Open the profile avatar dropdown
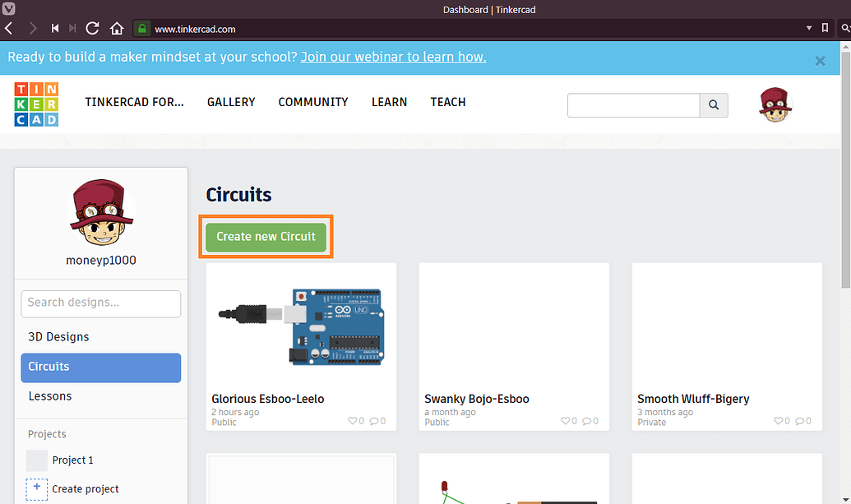The width and height of the screenshot is (851, 504). 774,104
